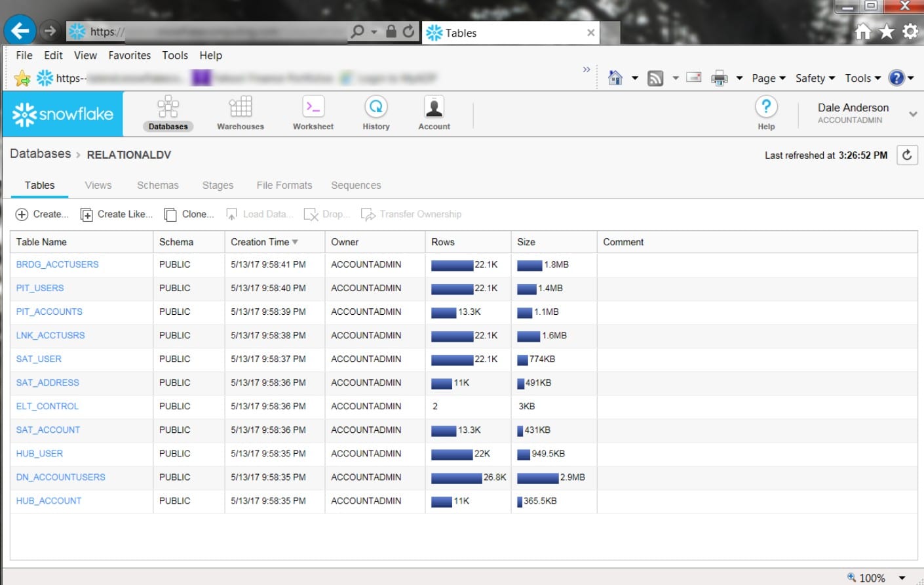Screen dimensions: 924x585
Task: Go back with the browser back arrow
Action: (20, 30)
